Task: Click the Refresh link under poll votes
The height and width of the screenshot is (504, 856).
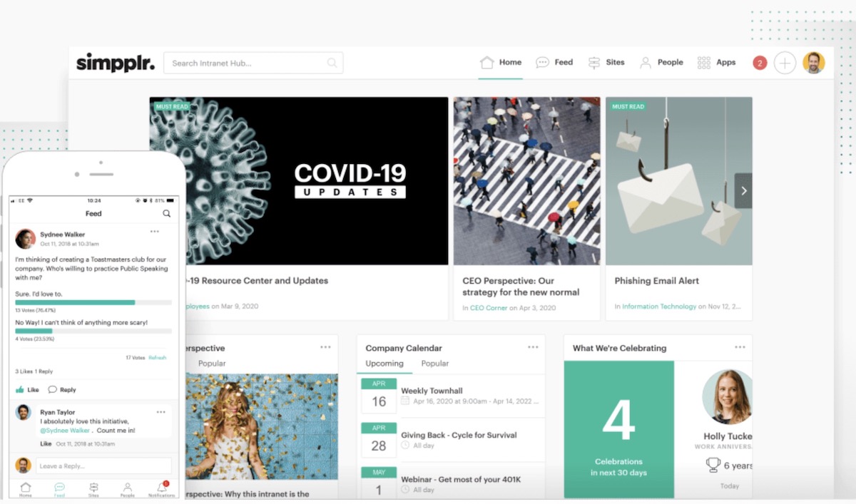Action: (157, 357)
